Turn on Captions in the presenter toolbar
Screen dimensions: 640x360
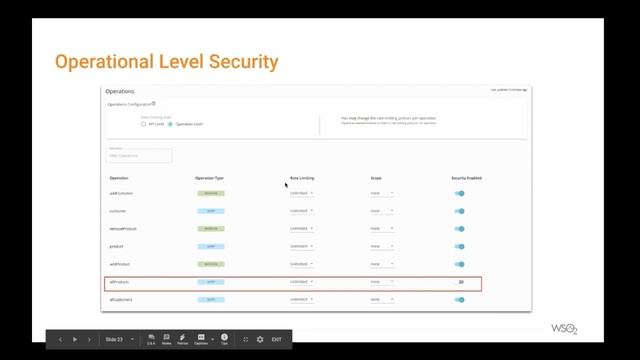pos(201,340)
